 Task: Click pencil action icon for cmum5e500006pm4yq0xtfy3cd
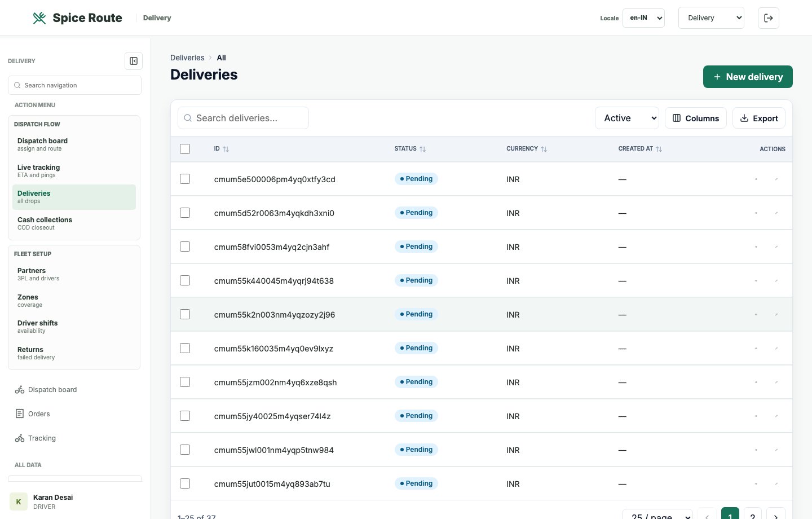[776, 179]
